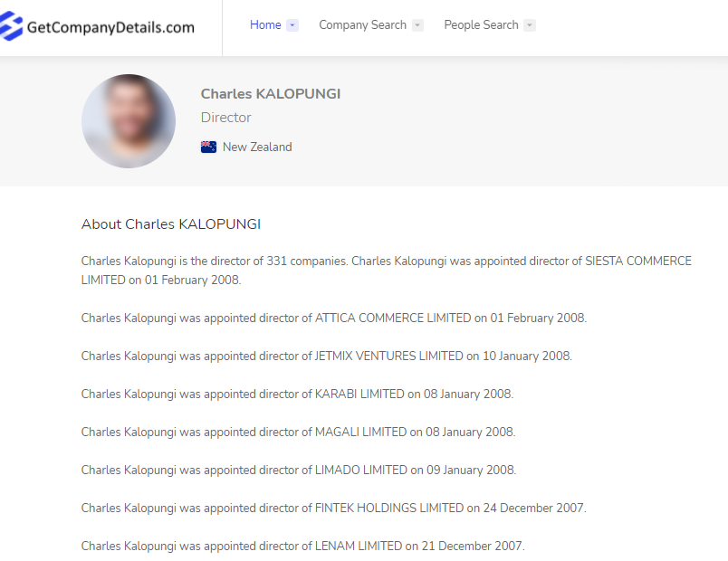Click the ATTICA COMMERCE LIMITED appointment sentence
The height and width of the screenshot is (561, 728).
tap(334, 319)
